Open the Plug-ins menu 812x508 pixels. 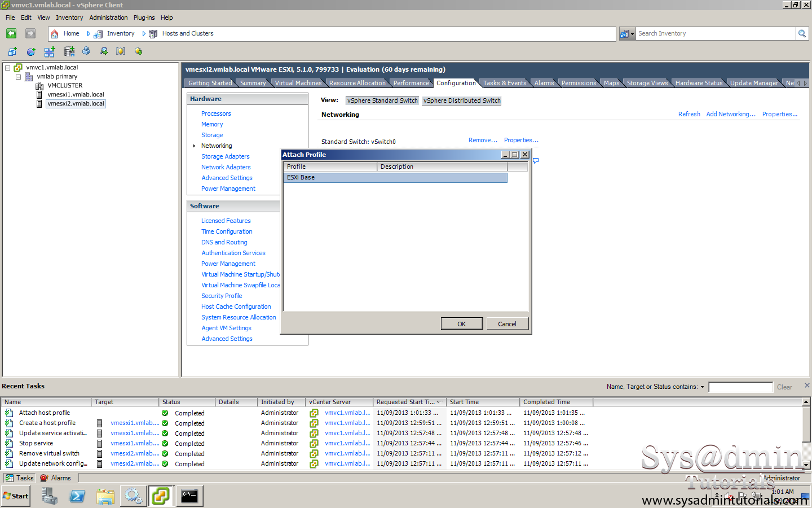pyautogui.click(x=144, y=17)
